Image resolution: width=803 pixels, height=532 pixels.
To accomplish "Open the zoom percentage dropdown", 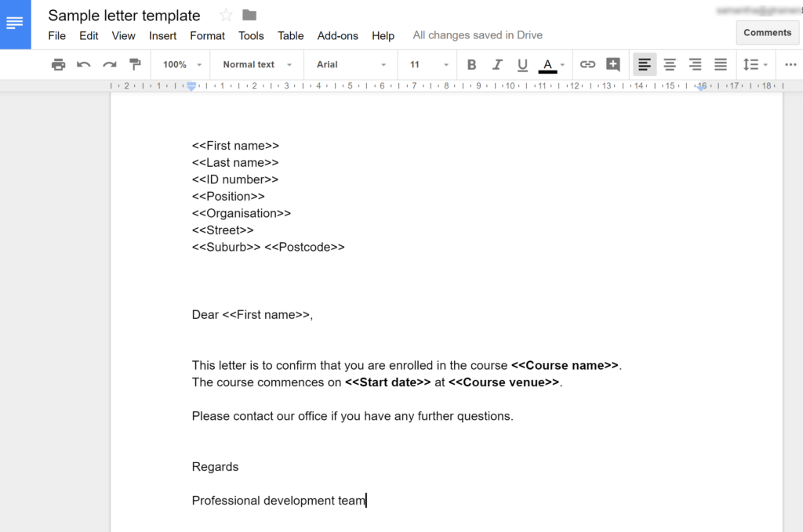I will click(180, 64).
